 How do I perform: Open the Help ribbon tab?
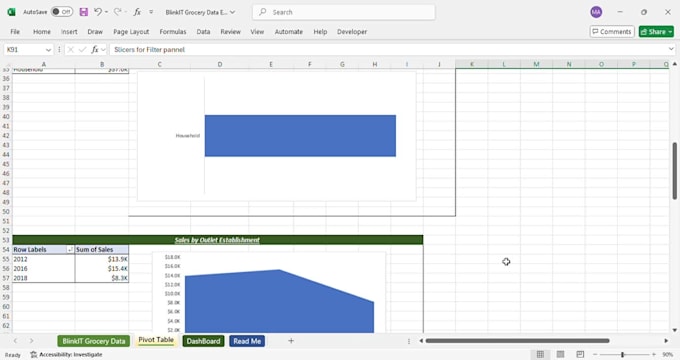[320, 32]
